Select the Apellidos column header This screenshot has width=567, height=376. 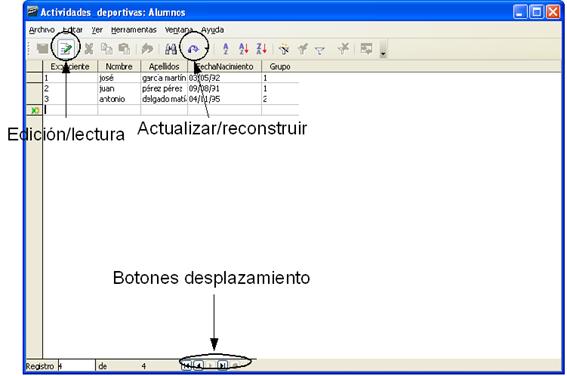(164, 67)
